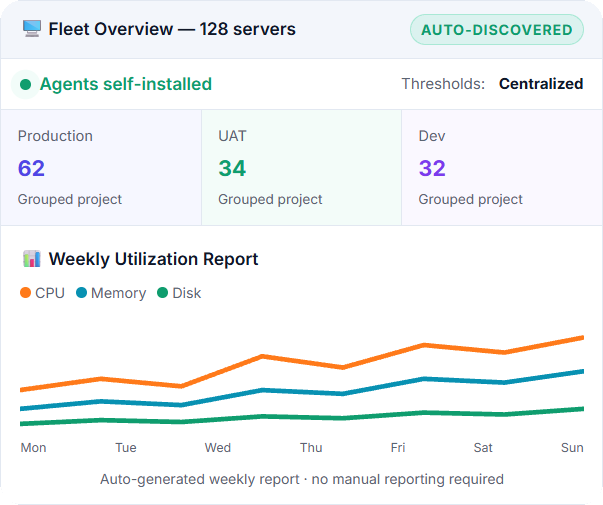The height and width of the screenshot is (505, 603).
Task: Click the bar chart icon beside Weekly Utilization Report
Action: [x=32, y=258]
